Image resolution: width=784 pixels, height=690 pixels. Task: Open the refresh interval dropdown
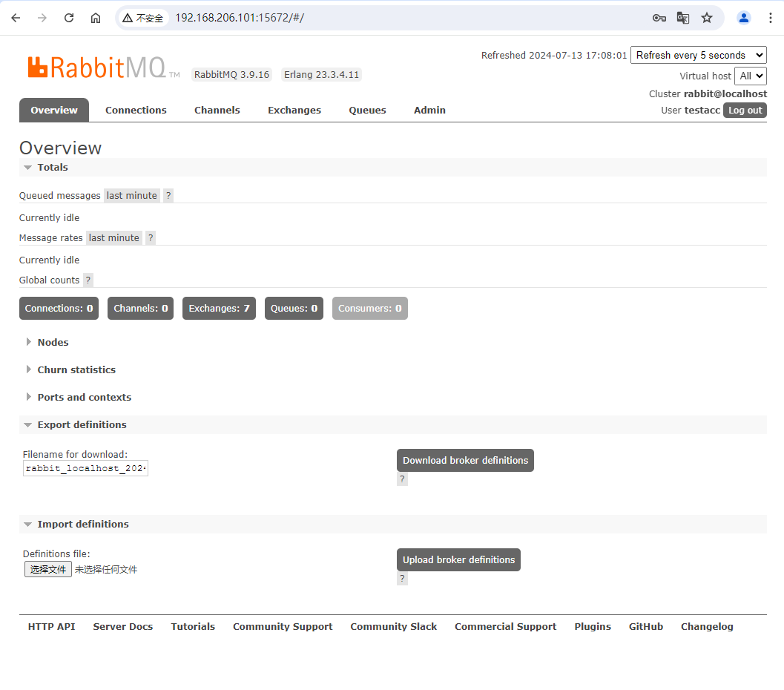[x=698, y=55]
